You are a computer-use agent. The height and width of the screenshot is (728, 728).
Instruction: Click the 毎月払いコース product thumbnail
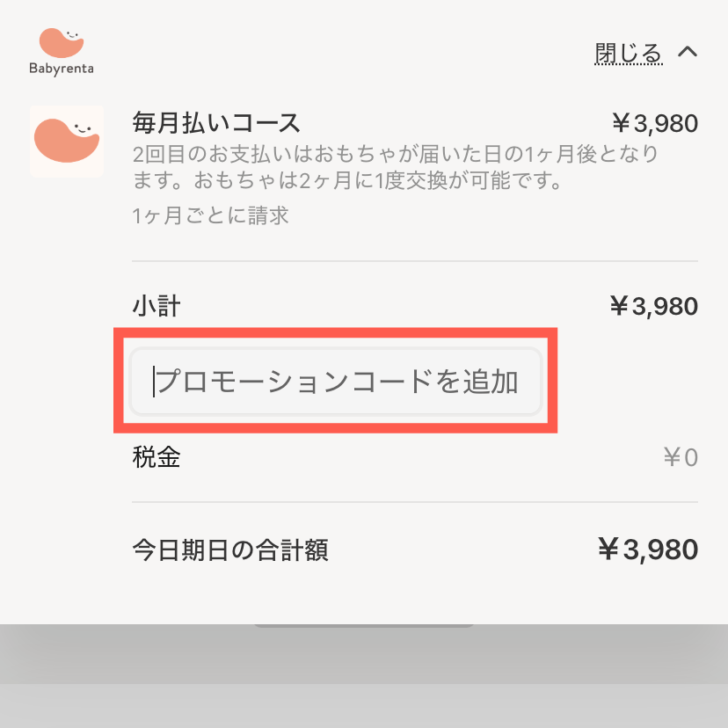(x=67, y=141)
